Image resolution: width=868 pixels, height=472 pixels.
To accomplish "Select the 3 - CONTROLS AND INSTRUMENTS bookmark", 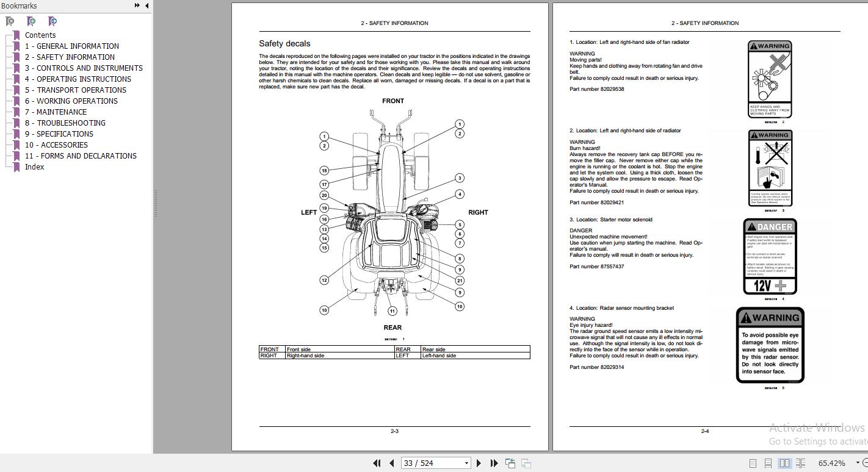I will tap(84, 68).
